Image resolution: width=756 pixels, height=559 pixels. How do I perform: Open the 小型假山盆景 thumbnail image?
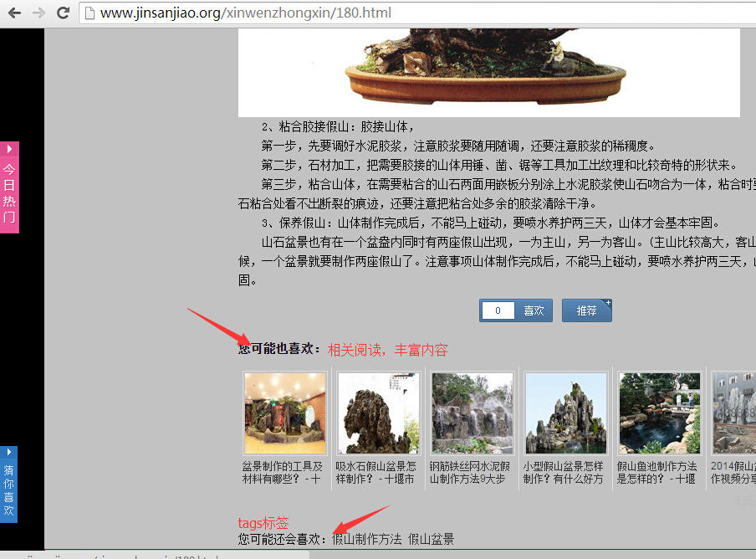(565, 413)
